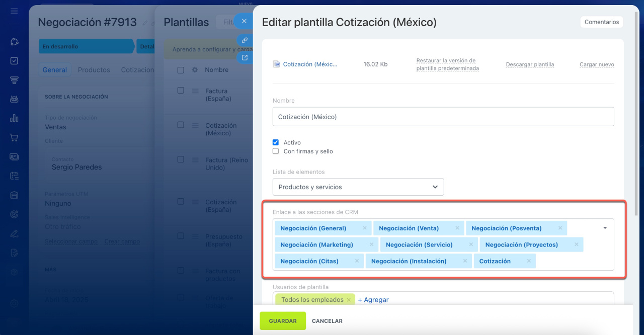Click the Descargar plantilla link
Viewport: 644px width, 335px height.
pos(530,64)
